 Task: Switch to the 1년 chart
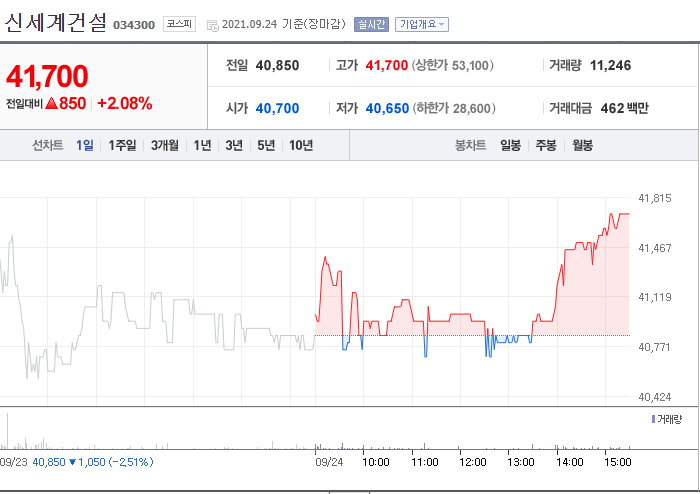pyautogui.click(x=202, y=145)
